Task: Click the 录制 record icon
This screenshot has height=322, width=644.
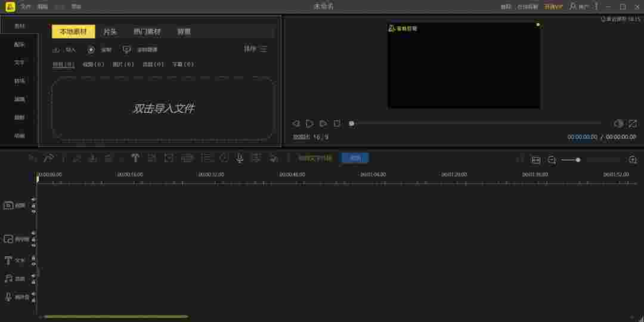Action: tap(91, 49)
